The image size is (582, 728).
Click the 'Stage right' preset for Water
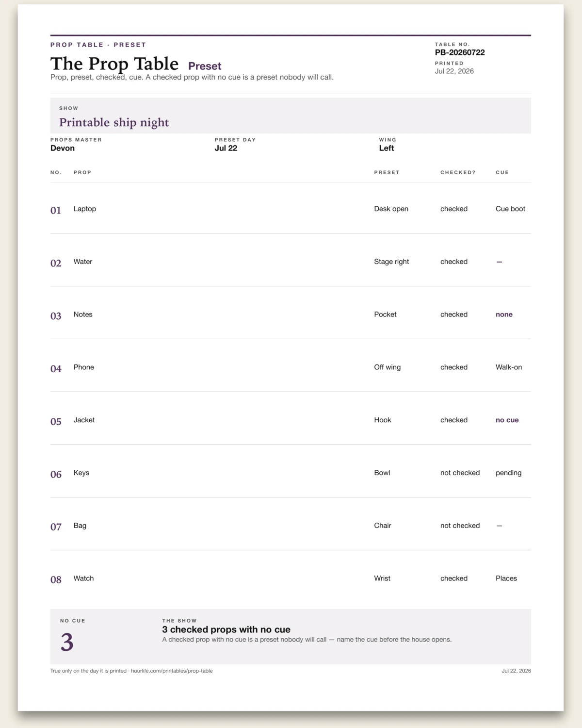(391, 262)
